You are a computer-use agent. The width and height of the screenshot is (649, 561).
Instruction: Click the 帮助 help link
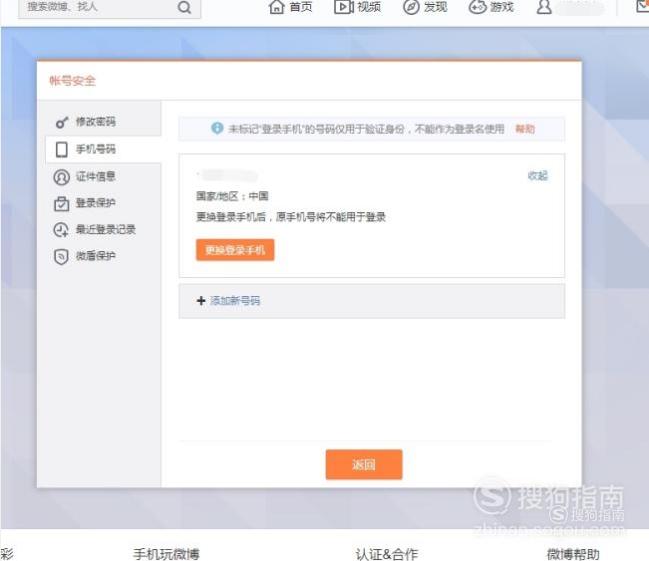525,129
